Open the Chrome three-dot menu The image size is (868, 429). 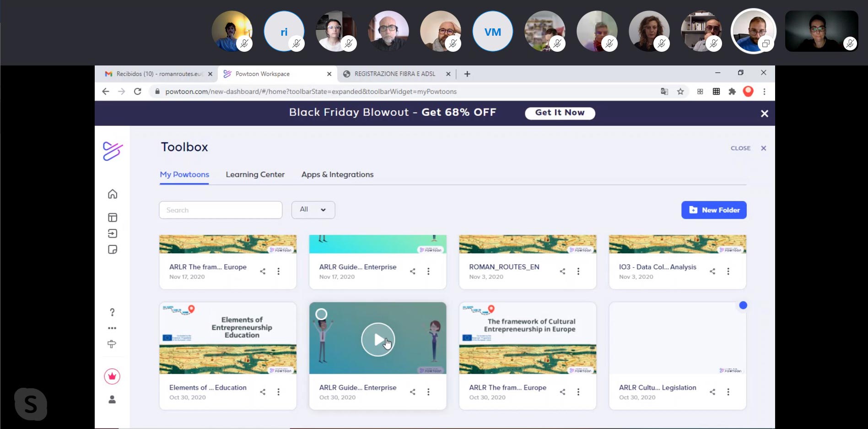(x=764, y=92)
